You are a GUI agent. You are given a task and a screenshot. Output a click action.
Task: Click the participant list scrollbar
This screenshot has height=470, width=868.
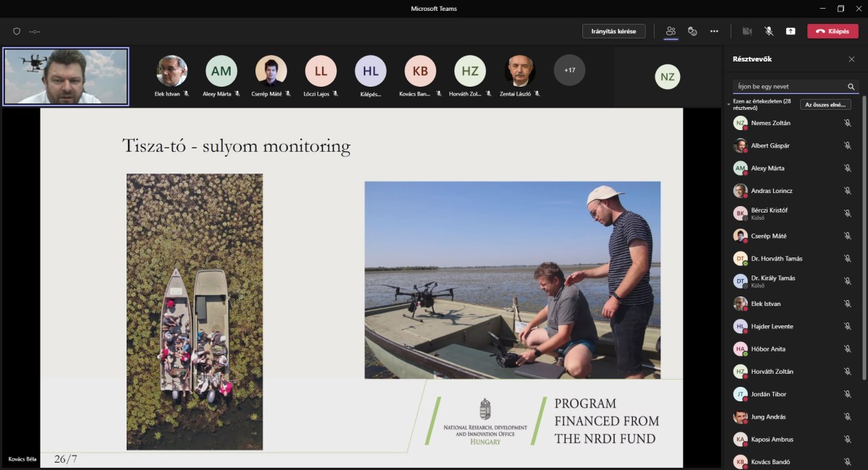point(864,238)
